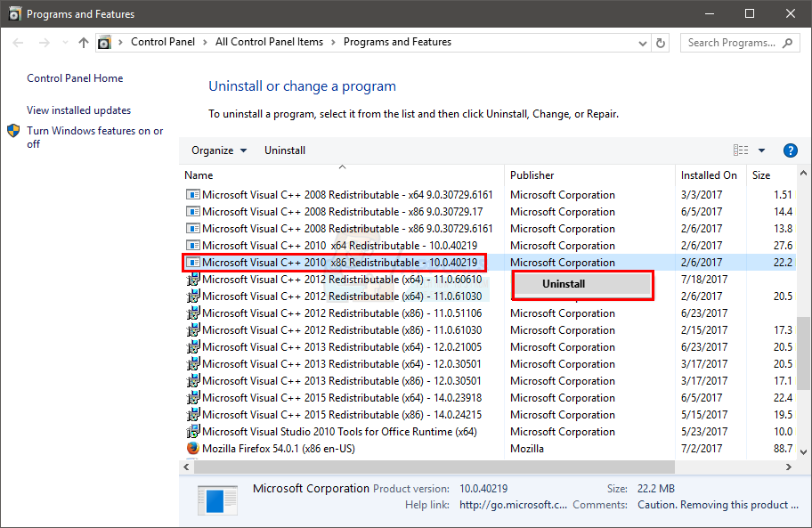Change the view layout icon

(x=741, y=150)
